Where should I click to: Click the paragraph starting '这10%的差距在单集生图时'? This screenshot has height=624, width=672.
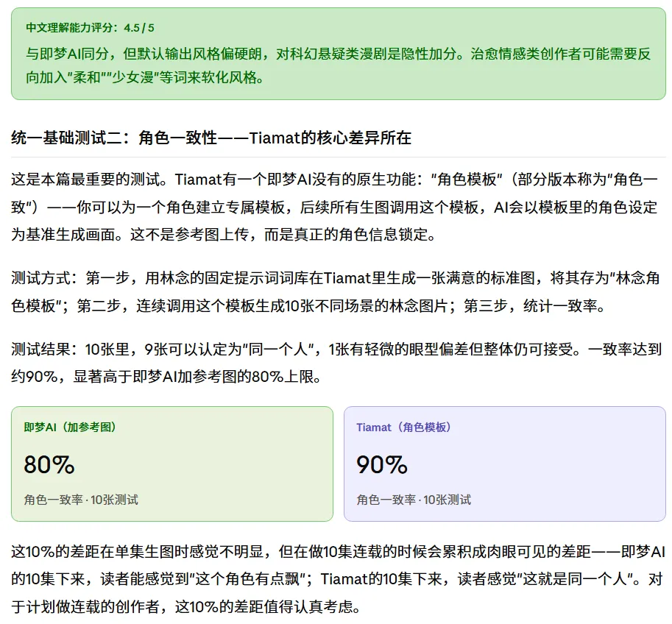point(338,579)
